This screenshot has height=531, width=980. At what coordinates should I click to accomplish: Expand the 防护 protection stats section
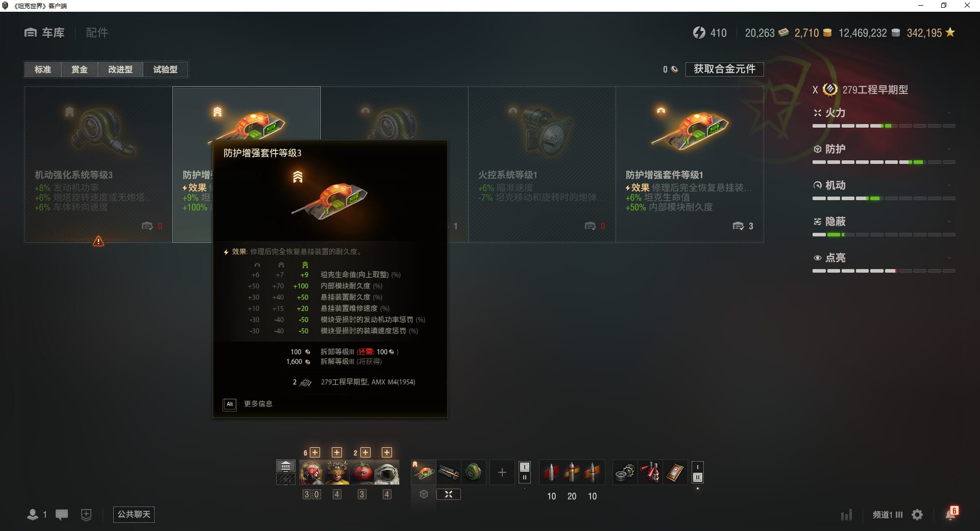(x=884, y=149)
